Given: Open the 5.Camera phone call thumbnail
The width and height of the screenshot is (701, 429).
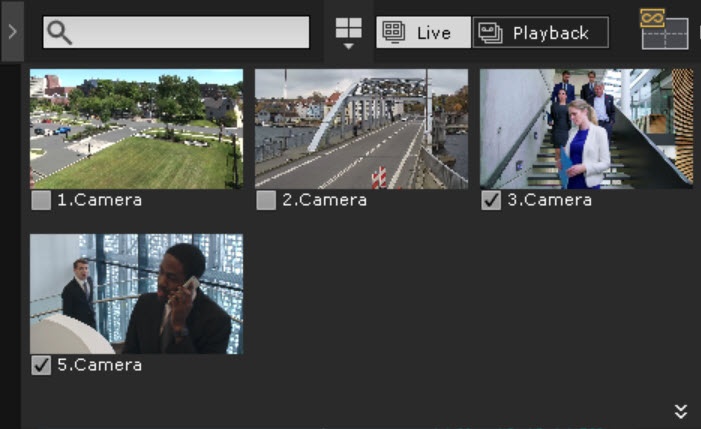Looking at the screenshot, I should [x=136, y=294].
